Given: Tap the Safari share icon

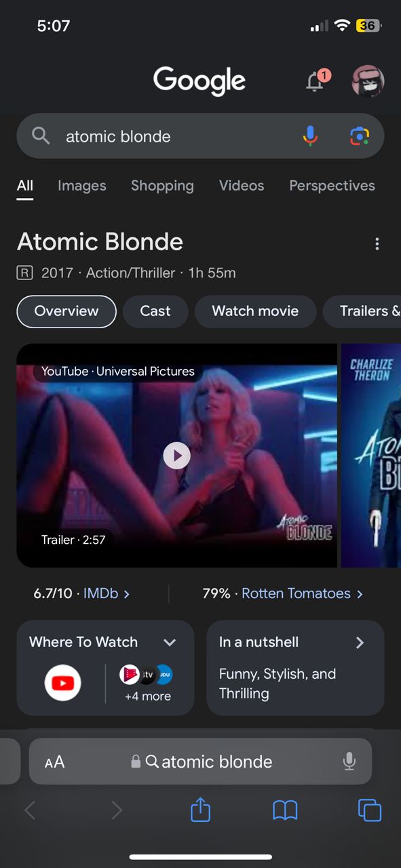Looking at the screenshot, I should coord(200,810).
